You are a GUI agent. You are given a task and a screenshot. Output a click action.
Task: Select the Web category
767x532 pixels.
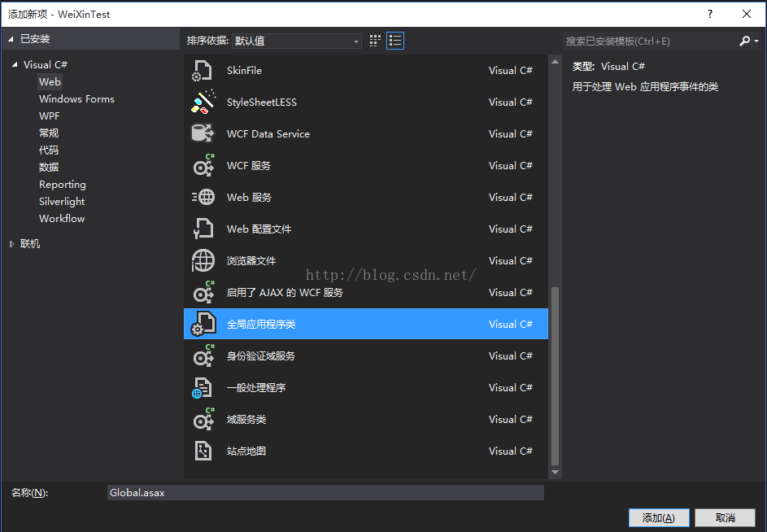50,81
